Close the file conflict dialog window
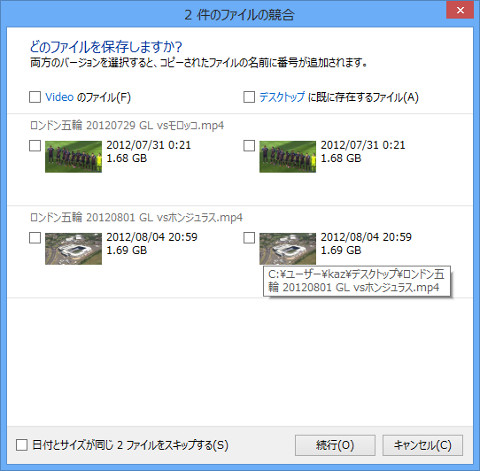 coord(460,10)
